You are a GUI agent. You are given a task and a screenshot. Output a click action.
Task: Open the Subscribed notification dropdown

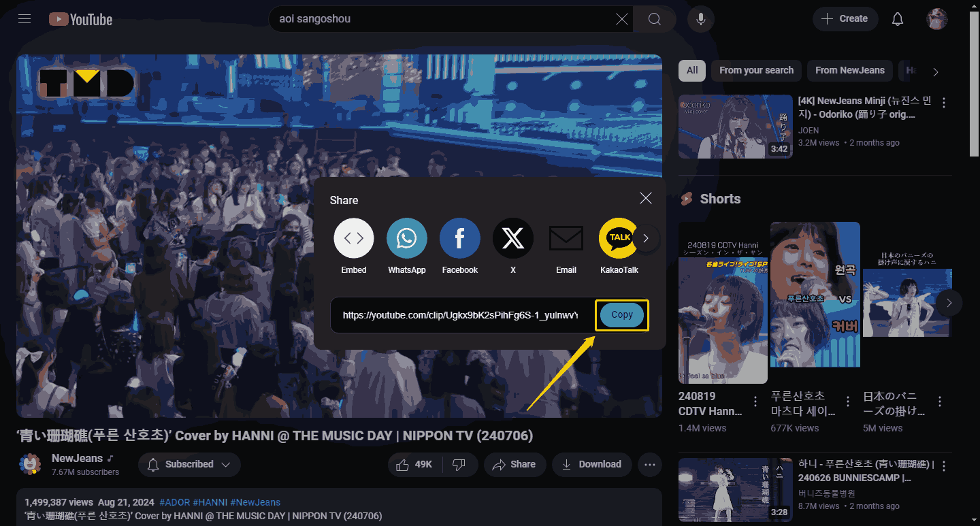pos(189,465)
